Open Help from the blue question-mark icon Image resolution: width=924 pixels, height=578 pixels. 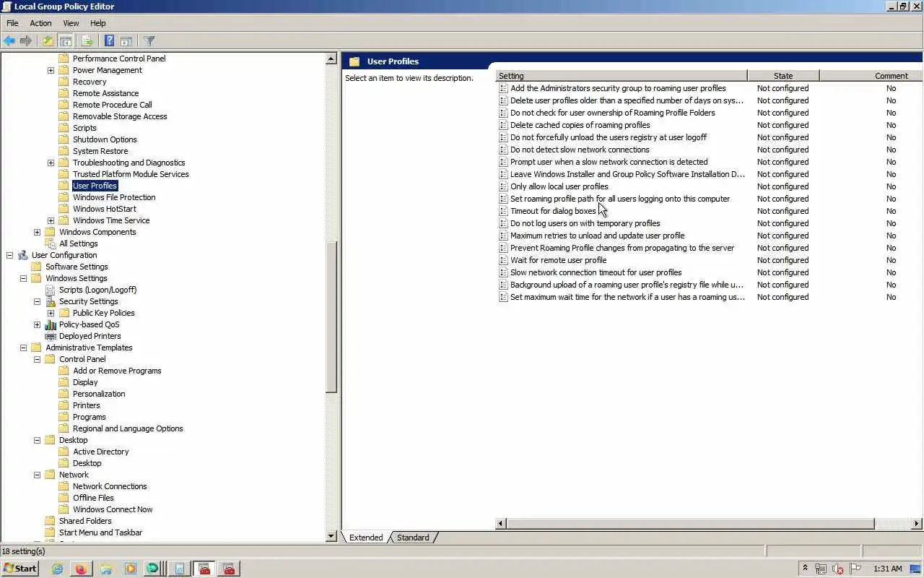click(x=109, y=41)
